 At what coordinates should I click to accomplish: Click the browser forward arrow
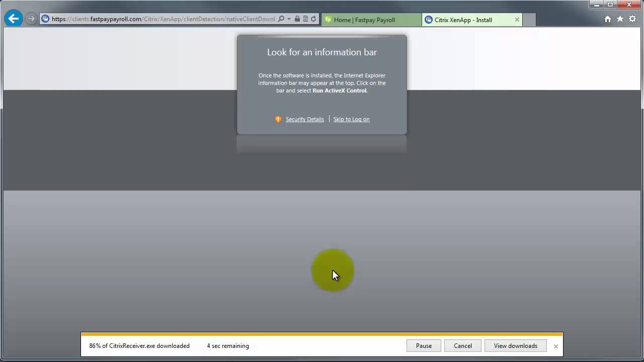[x=31, y=19]
